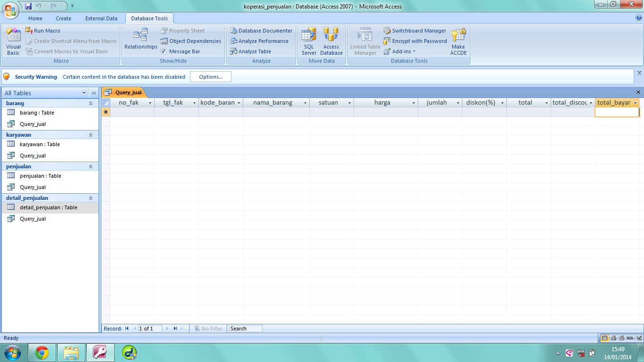
Task: Select barang : Table in navigation pane
Action: point(50,113)
